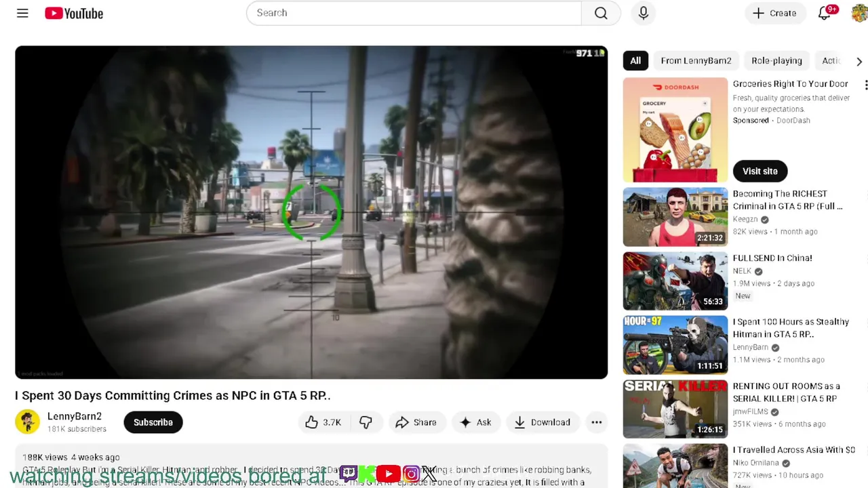Start voice search with microphone icon
This screenshot has height=488, width=868.
[644, 13]
